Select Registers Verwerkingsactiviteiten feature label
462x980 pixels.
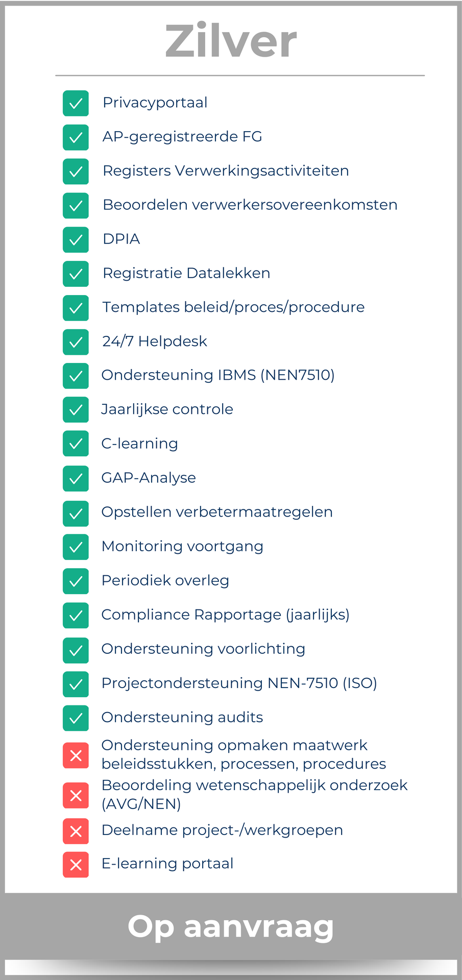coord(226,171)
